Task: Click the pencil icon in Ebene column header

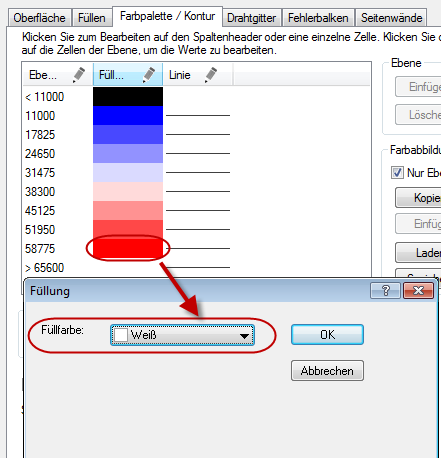Action: (79, 75)
